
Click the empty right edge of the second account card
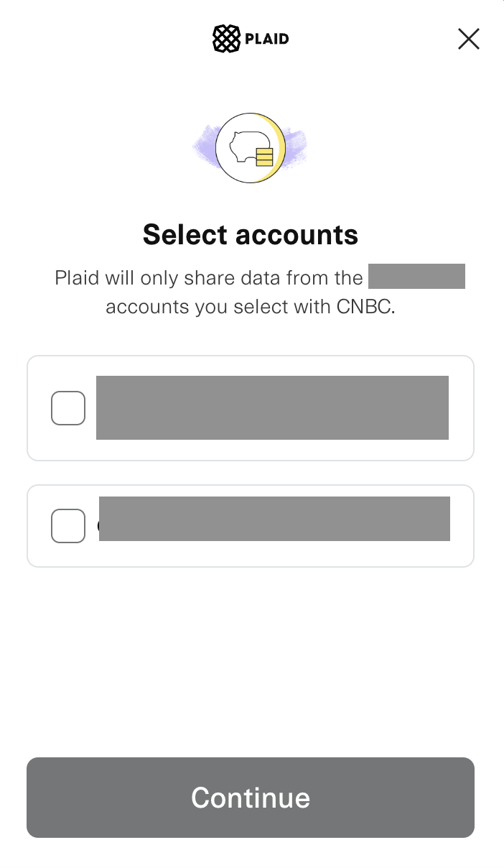[462, 526]
